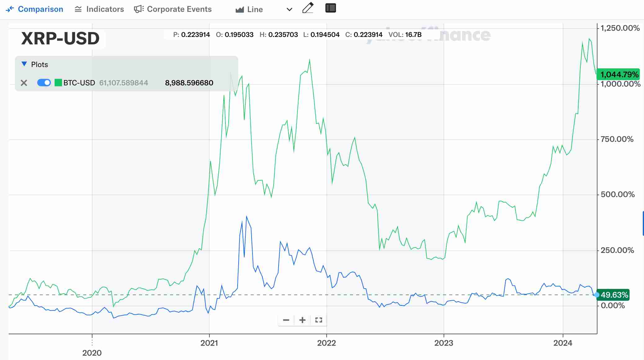Click the Corporate Events megaphone icon
This screenshot has width=644, height=360.
[139, 9]
